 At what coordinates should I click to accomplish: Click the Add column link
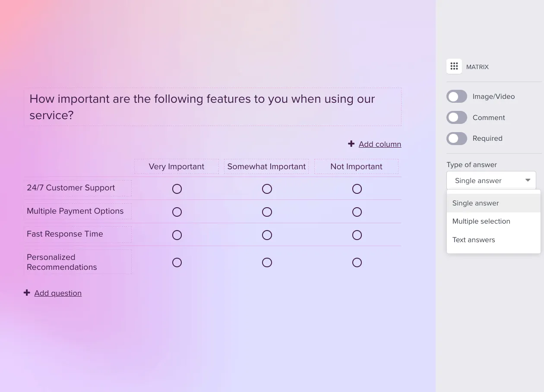(380, 144)
